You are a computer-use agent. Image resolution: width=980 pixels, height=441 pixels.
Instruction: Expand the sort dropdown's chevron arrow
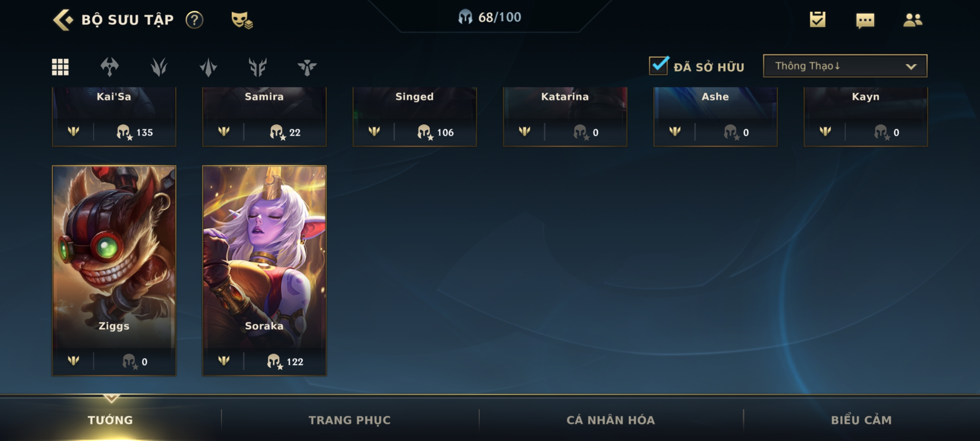(911, 67)
